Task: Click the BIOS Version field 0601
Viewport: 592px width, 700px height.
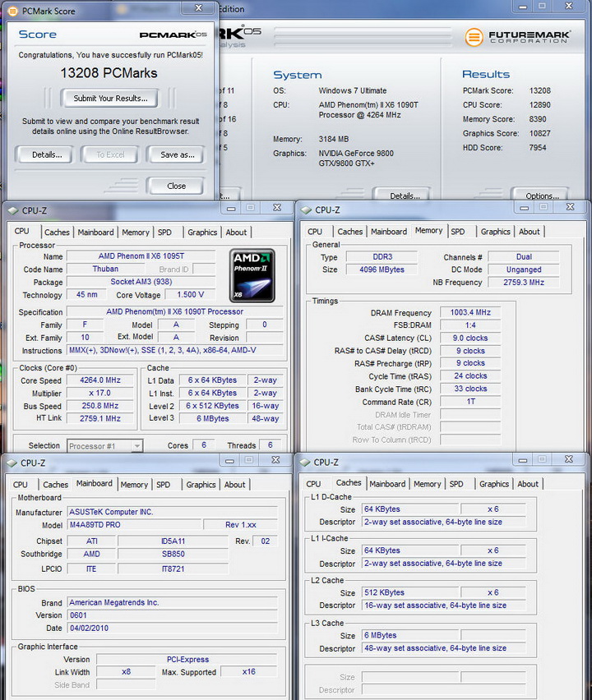Action: point(173,615)
